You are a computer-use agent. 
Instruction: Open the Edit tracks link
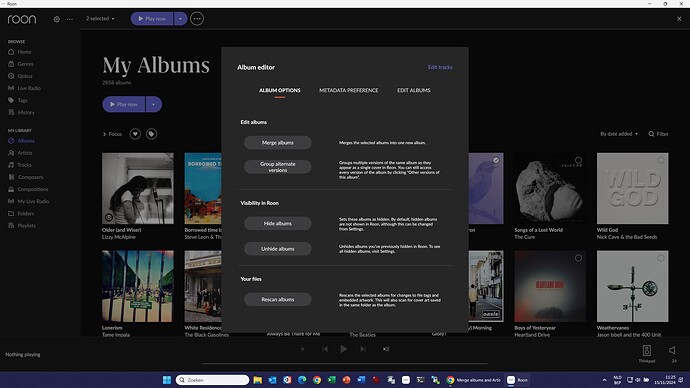coord(440,67)
